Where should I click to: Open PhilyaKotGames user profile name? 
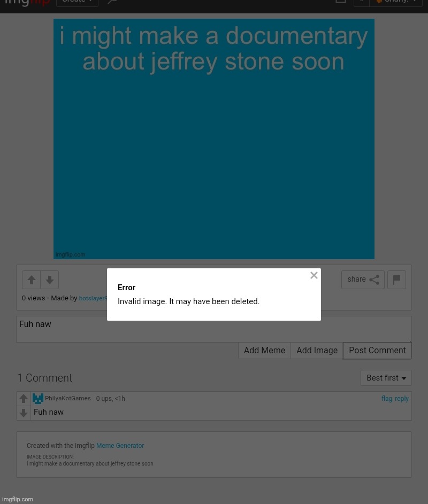67,398
